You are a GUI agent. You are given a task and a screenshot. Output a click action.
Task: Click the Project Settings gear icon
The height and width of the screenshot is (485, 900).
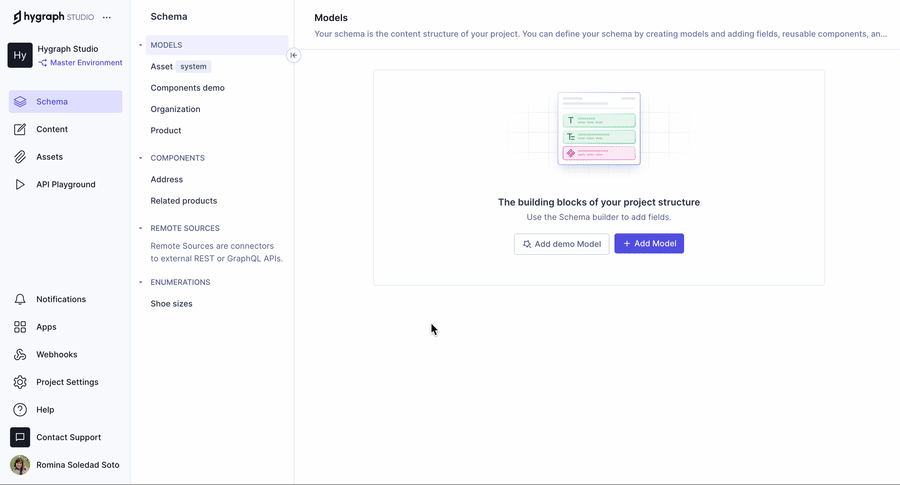[x=20, y=382]
